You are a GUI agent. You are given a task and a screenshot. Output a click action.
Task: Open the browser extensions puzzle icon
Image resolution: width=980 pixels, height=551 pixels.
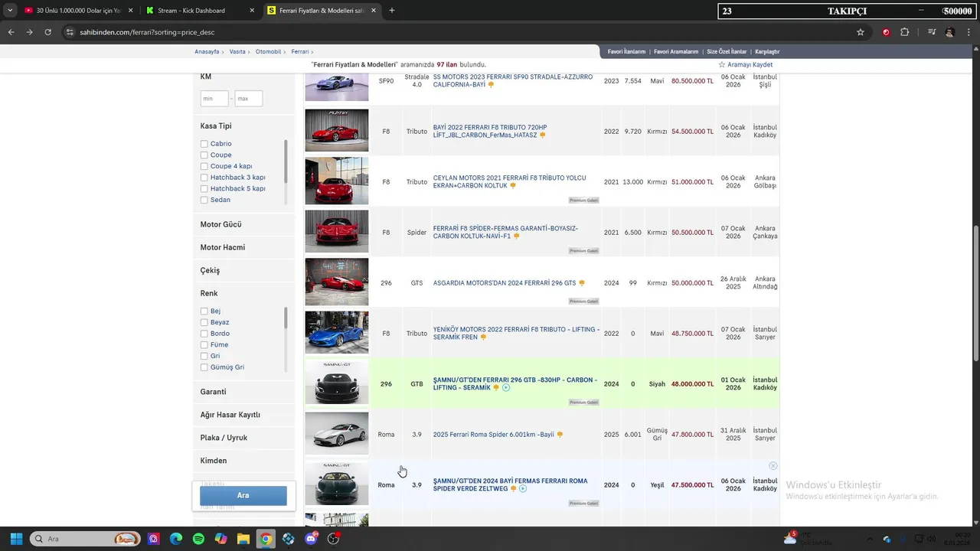pos(905,32)
